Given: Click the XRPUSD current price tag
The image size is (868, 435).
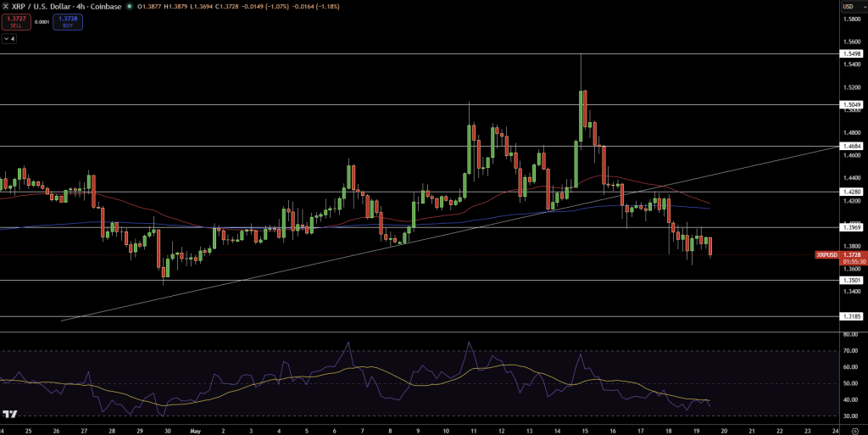Looking at the screenshot, I should pyautogui.click(x=827, y=255).
